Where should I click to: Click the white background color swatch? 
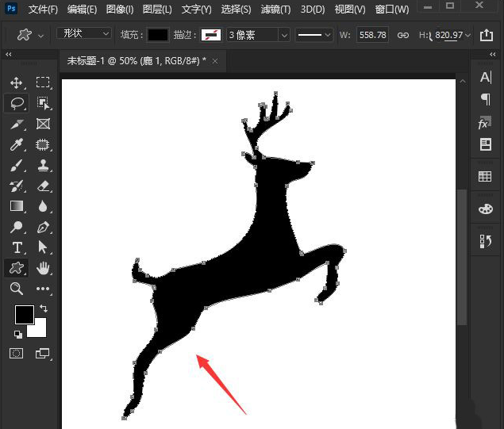click(39, 330)
